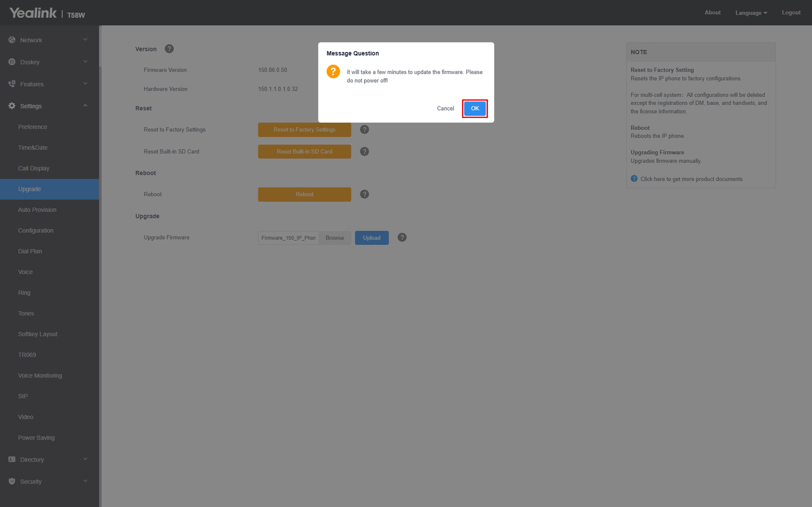812x507 pixels.
Task: Click help icon beside Upload button
Action: (x=402, y=237)
